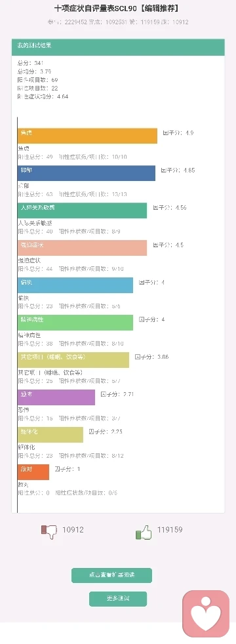Click the 10912 dislike count

[73, 530]
